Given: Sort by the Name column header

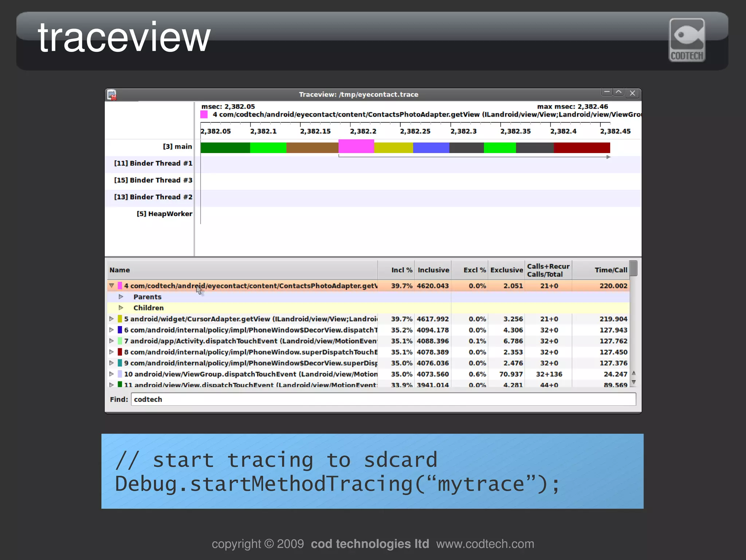Looking at the screenshot, I should 242,270.
